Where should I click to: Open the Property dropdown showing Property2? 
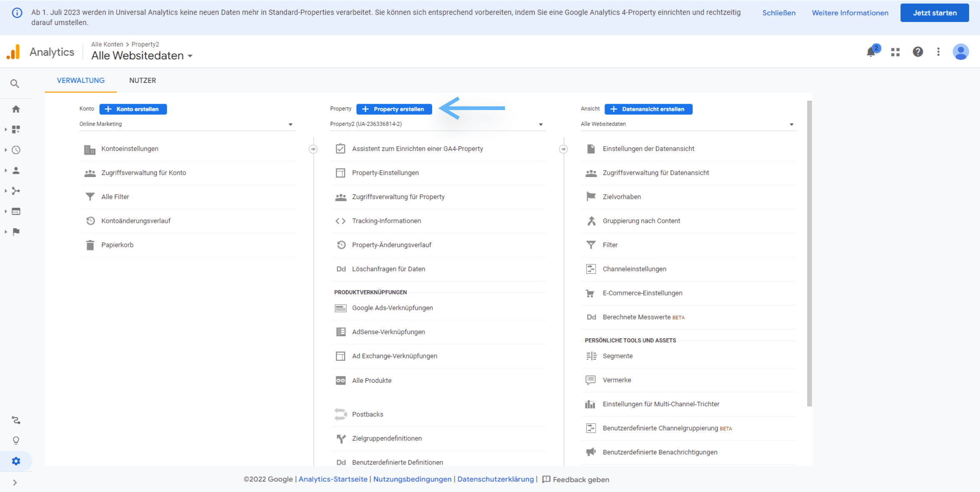tap(437, 124)
